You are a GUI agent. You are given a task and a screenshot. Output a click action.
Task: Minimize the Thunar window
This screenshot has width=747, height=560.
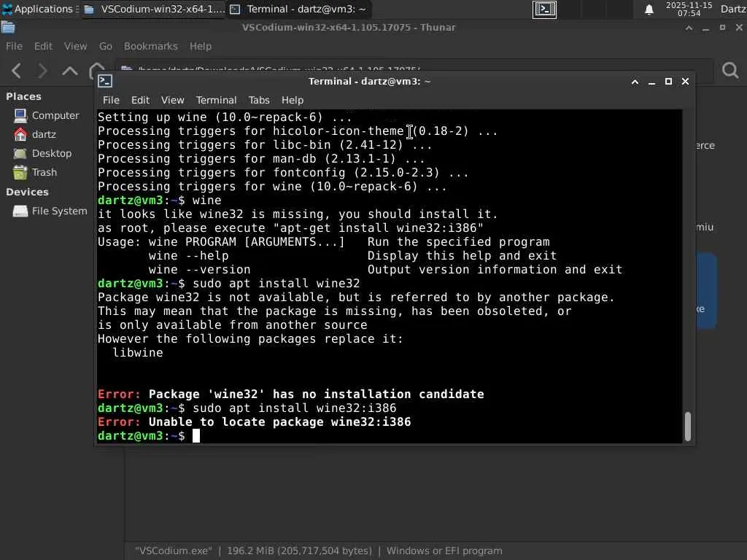coord(705,28)
